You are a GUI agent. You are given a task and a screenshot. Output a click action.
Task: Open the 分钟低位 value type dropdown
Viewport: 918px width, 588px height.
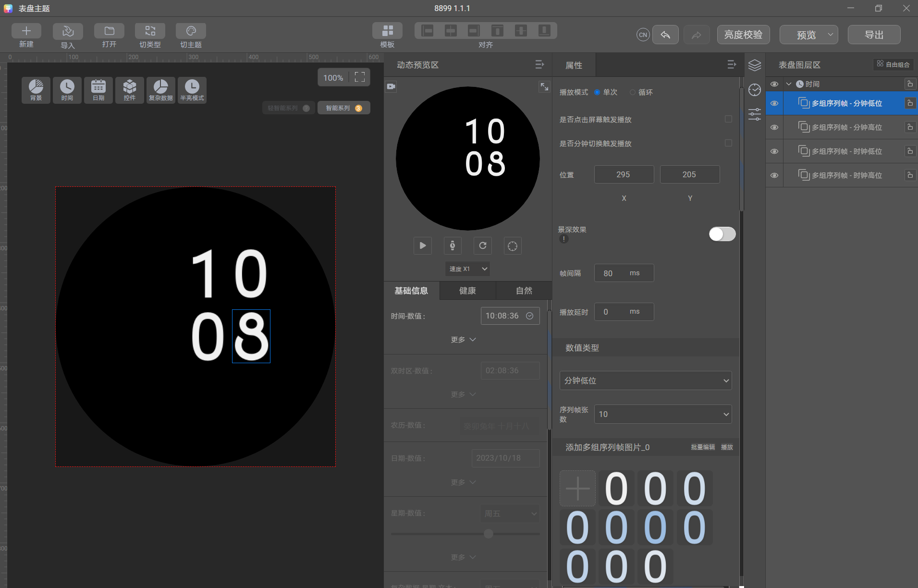645,380
